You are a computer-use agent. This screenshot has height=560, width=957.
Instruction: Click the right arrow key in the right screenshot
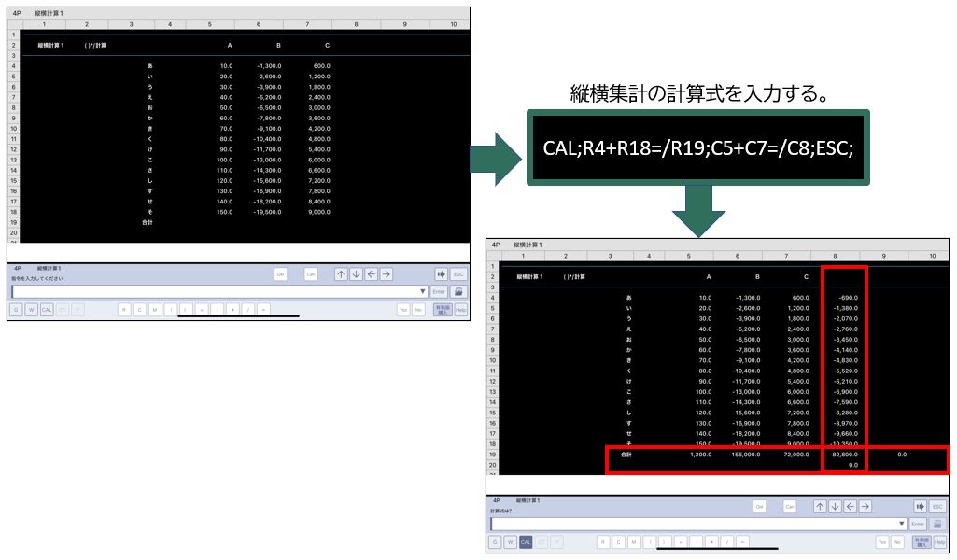click(x=866, y=506)
